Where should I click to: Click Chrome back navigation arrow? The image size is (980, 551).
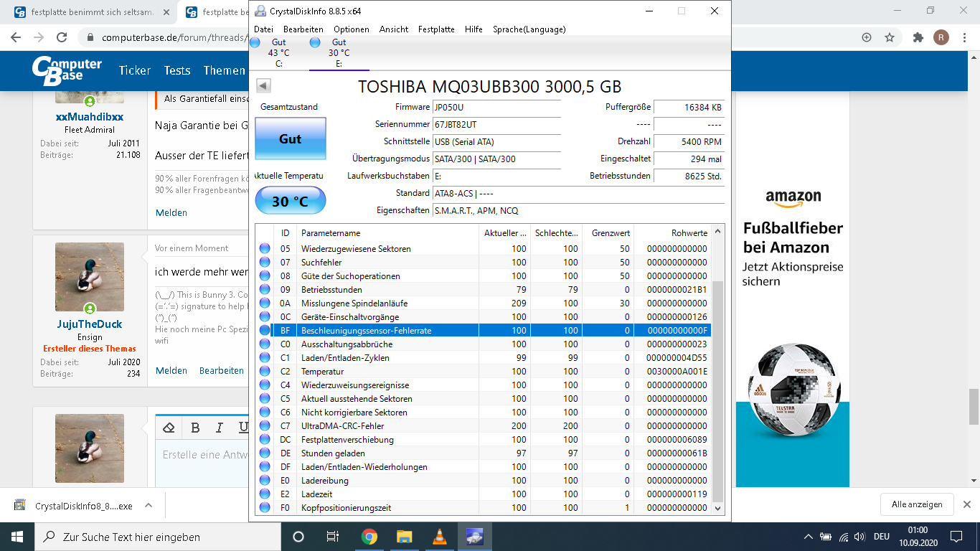[x=16, y=37]
